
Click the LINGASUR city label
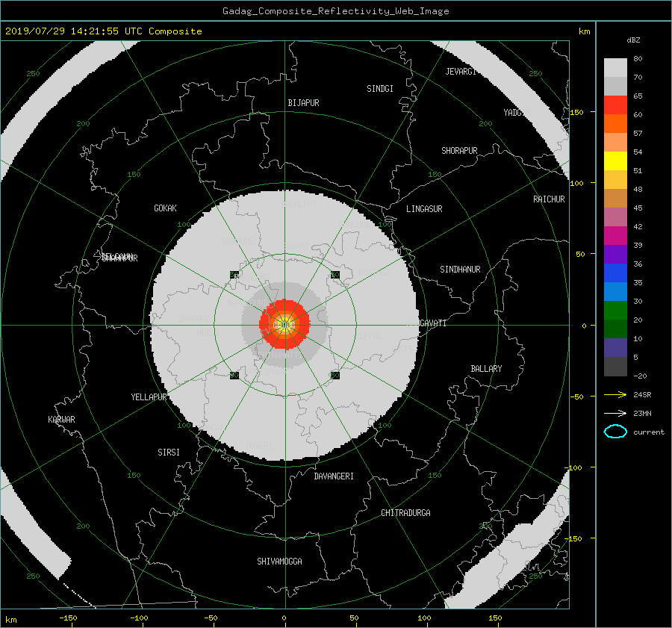(424, 209)
